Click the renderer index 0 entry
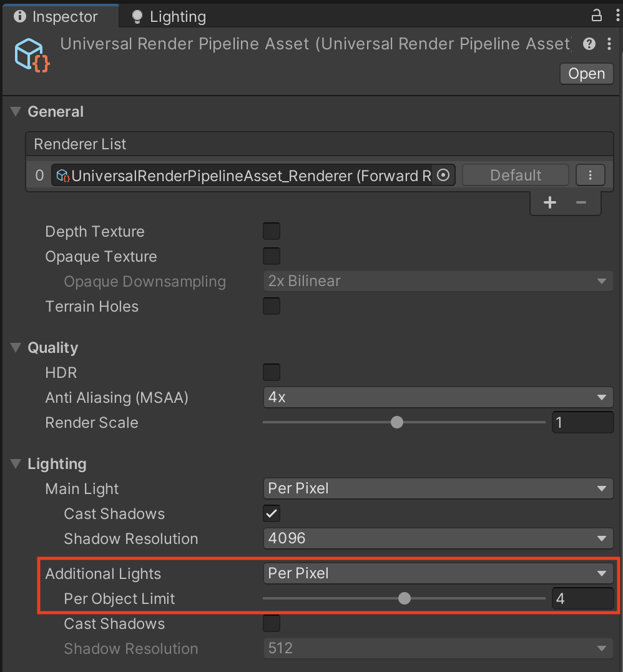 (39, 175)
